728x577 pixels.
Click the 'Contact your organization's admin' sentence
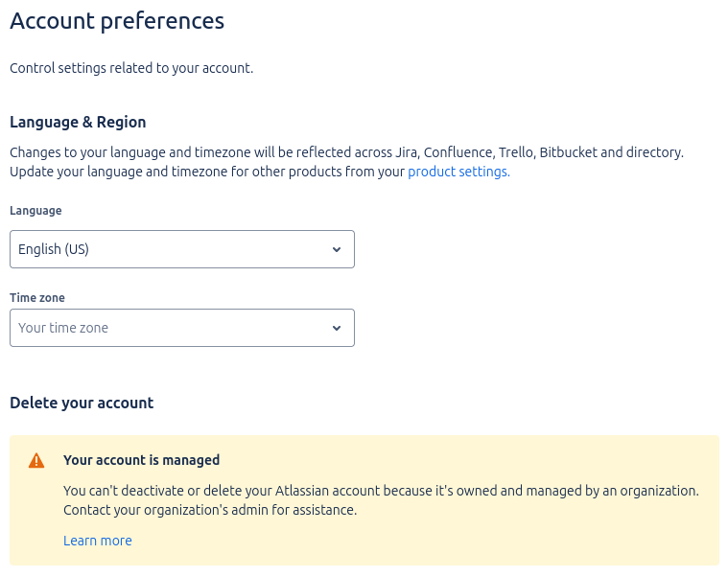point(210,510)
